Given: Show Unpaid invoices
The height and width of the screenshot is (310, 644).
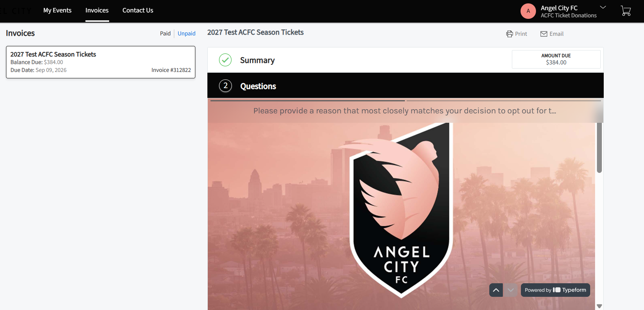Looking at the screenshot, I should click(187, 34).
